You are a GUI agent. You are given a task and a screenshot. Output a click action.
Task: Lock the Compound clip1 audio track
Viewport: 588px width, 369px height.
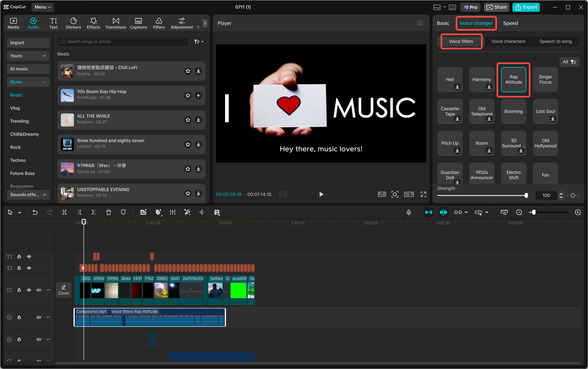19,317
